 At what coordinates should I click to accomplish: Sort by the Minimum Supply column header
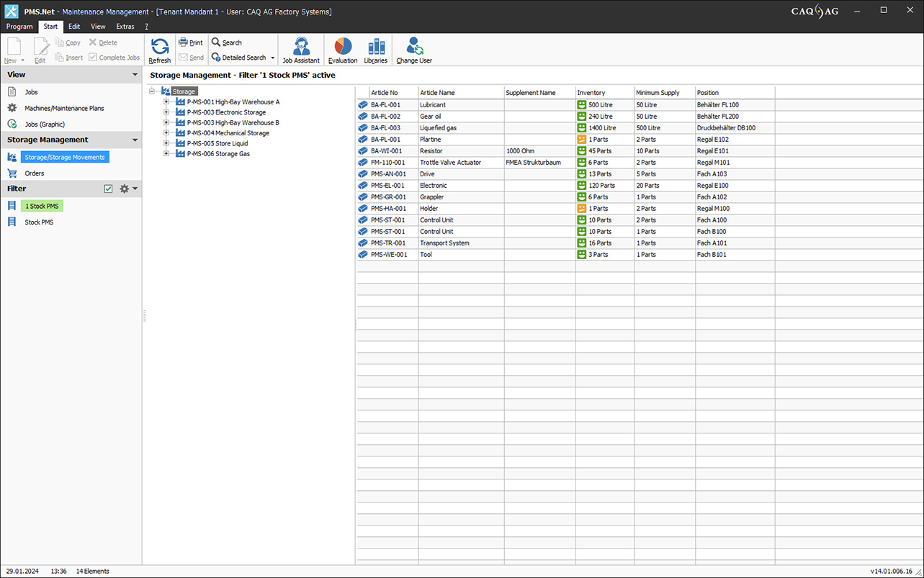pyautogui.click(x=665, y=93)
